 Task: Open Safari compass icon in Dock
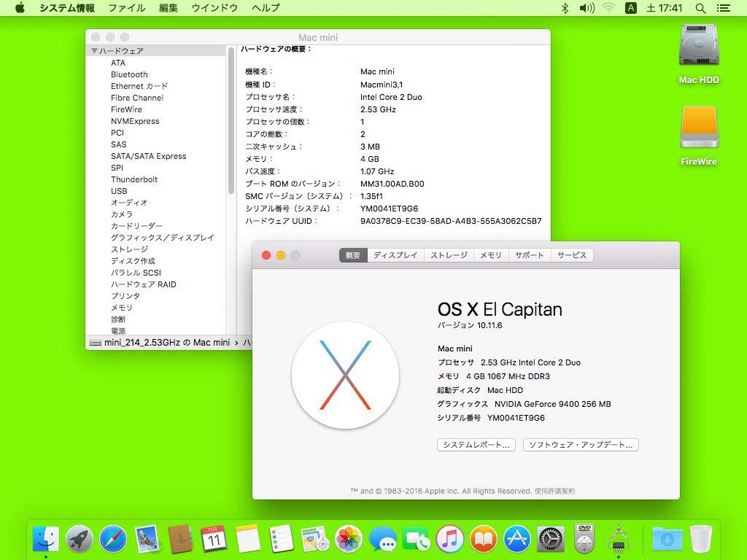pos(113,539)
